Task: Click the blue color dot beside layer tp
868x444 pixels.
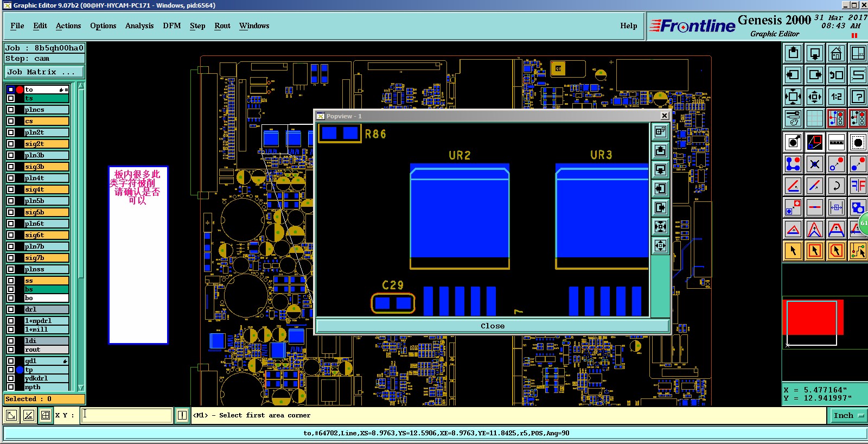Action: (20, 370)
